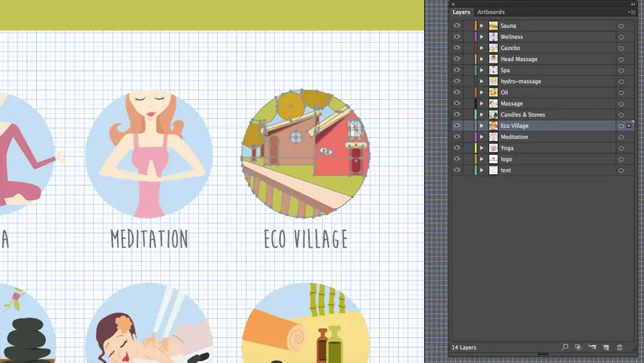Switch to the Artboards tab
644x363 pixels.
(491, 12)
